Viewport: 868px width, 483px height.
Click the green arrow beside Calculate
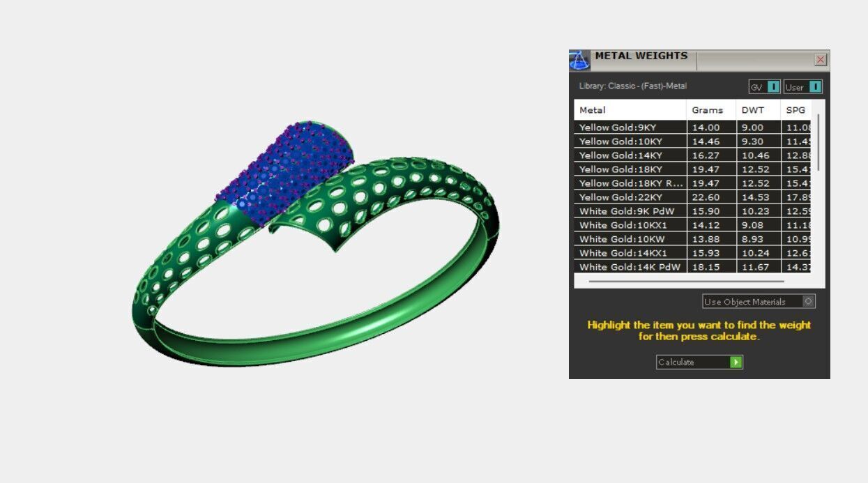click(x=736, y=362)
